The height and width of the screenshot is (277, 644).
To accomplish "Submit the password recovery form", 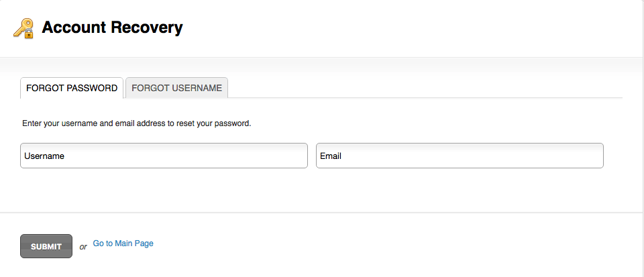I will (x=46, y=246).
